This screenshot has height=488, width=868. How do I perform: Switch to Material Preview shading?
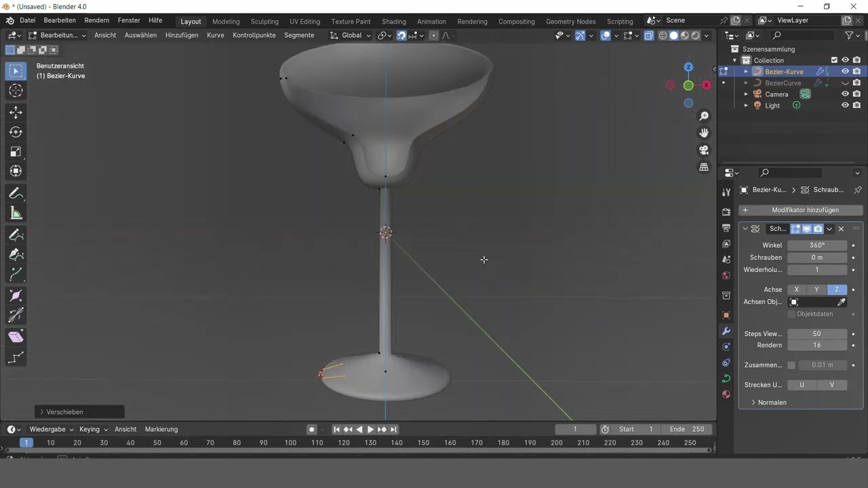pyautogui.click(x=685, y=35)
